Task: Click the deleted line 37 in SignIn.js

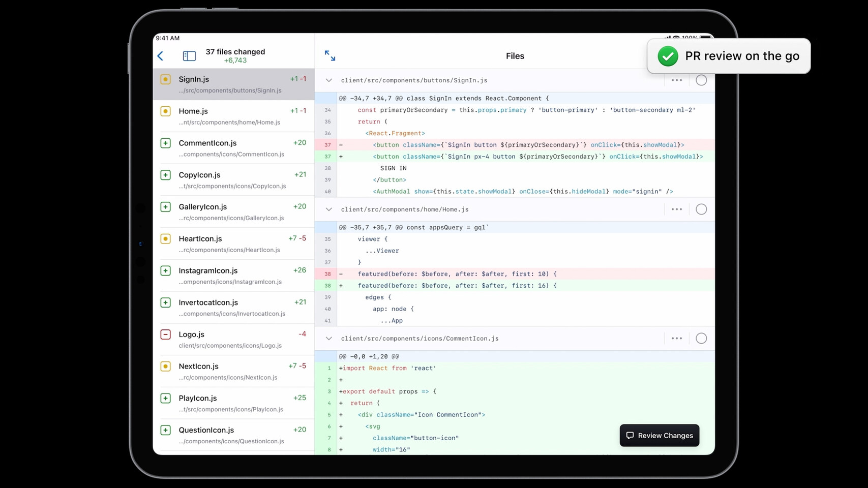Action: [x=508, y=145]
